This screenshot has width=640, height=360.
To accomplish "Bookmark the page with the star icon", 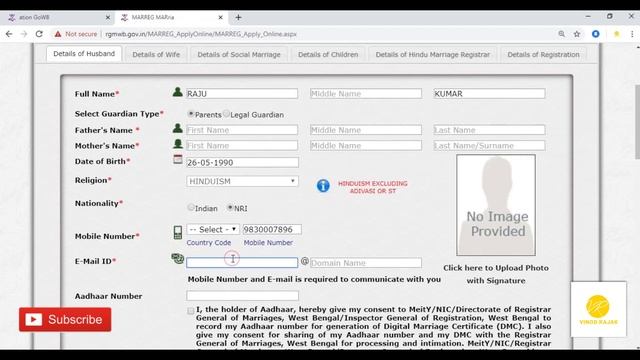I will coord(577,34).
